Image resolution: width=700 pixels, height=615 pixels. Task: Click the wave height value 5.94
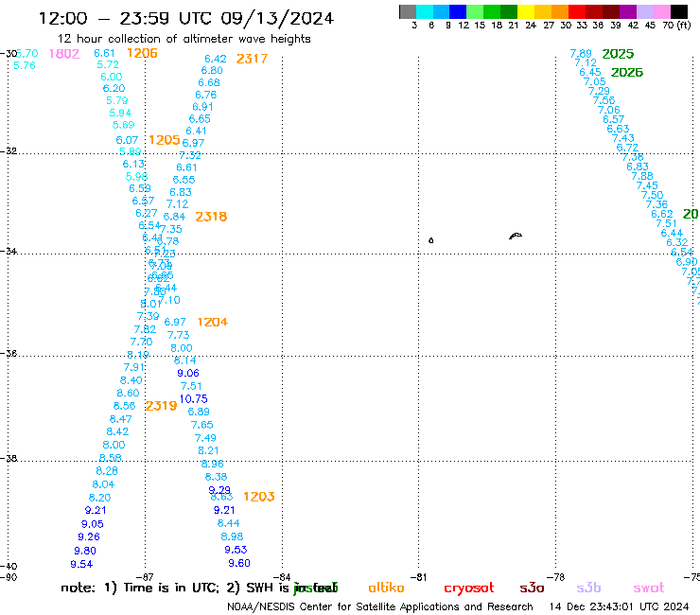[120, 113]
